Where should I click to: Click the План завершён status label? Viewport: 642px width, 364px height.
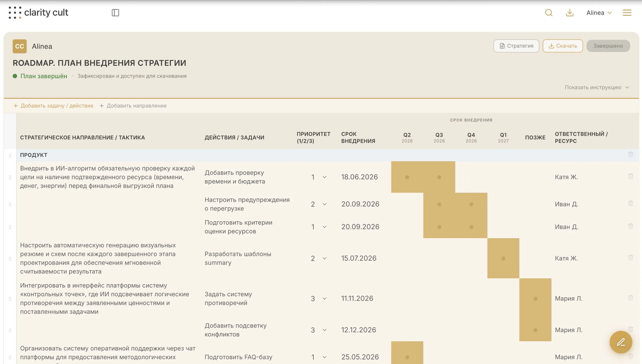44,76
